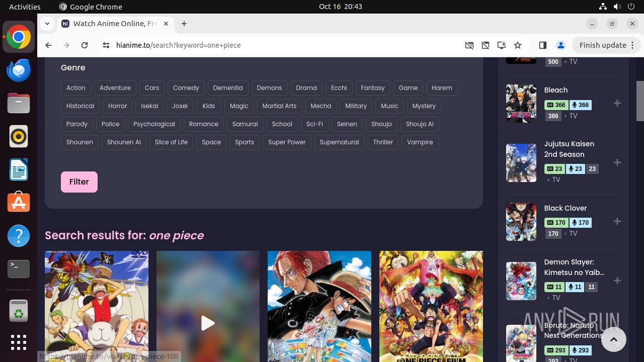The height and width of the screenshot is (362, 644).
Task: Open the volume icon in system tray
Action: (617, 7)
